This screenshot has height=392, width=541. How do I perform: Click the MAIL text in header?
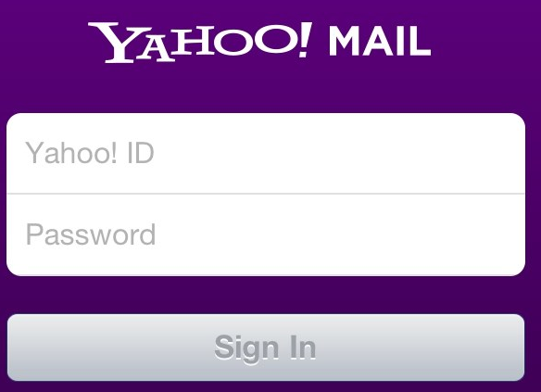click(x=380, y=42)
